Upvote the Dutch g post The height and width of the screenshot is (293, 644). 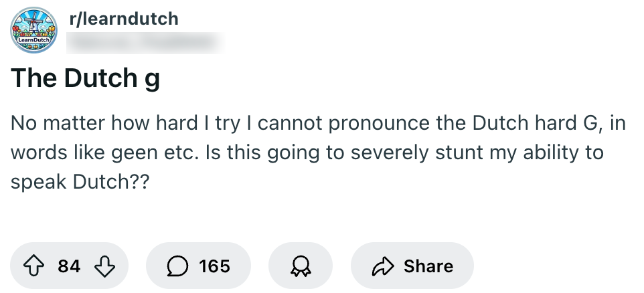(35, 266)
